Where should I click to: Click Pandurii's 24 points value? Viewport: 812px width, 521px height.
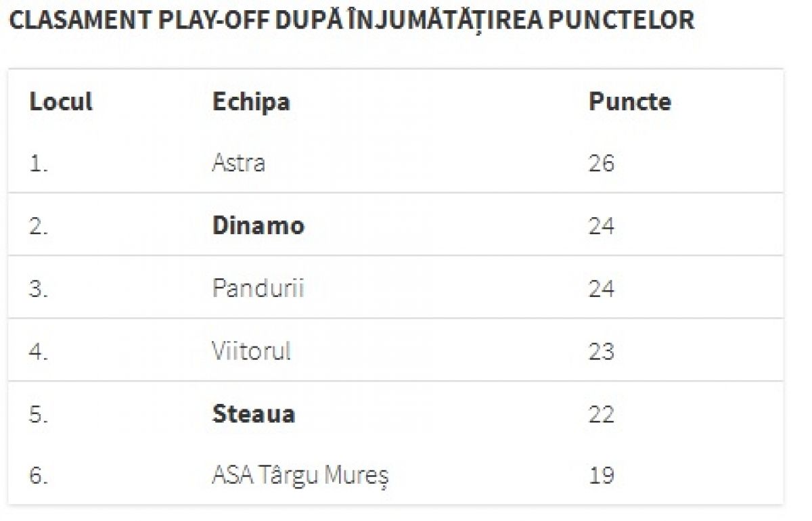pos(601,288)
